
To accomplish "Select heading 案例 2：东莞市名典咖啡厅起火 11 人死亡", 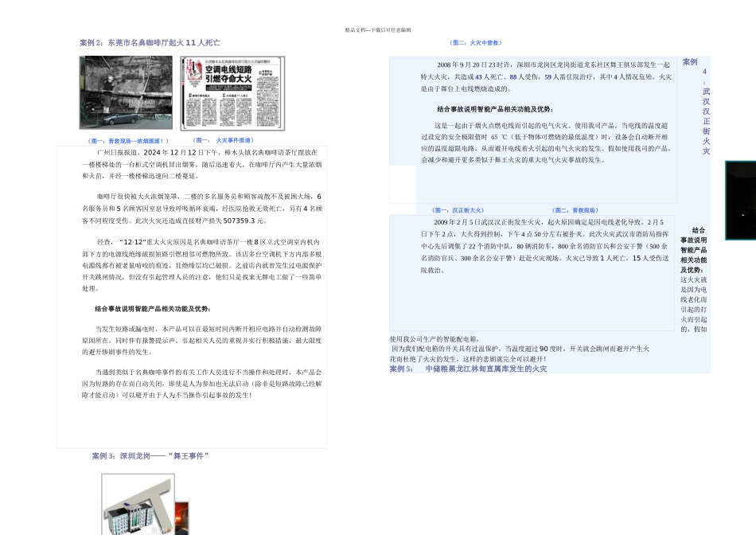I will 150,43.
